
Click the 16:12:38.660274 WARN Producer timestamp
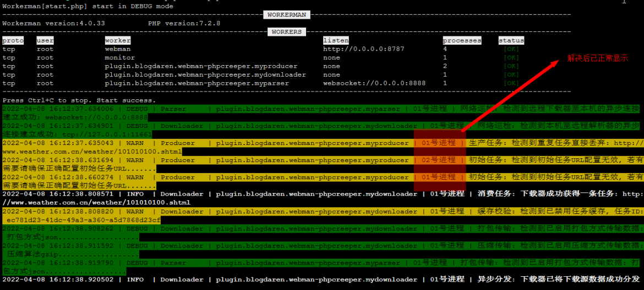click(x=58, y=178)
